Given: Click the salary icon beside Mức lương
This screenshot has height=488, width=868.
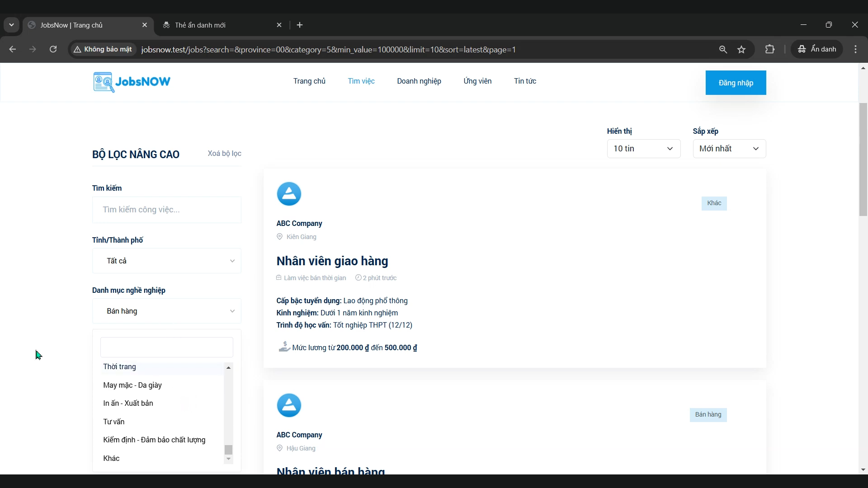Looking at the screenshot, I should point(284,347).
